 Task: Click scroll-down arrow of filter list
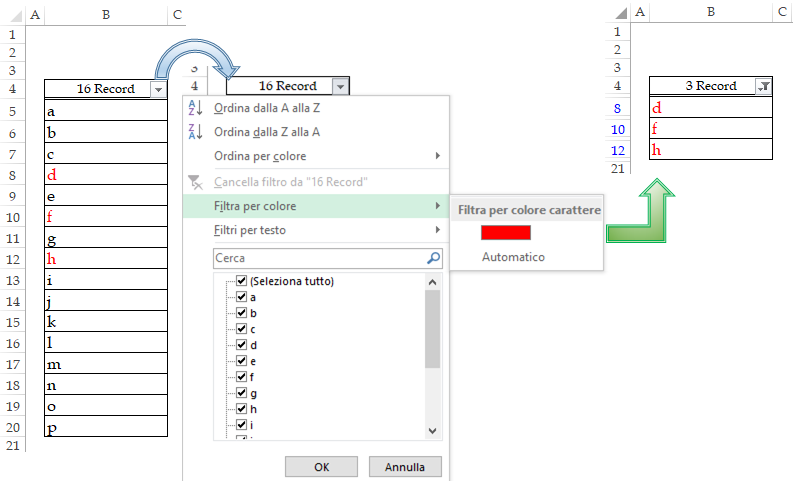pyautogui.click(x=432, y=430)
